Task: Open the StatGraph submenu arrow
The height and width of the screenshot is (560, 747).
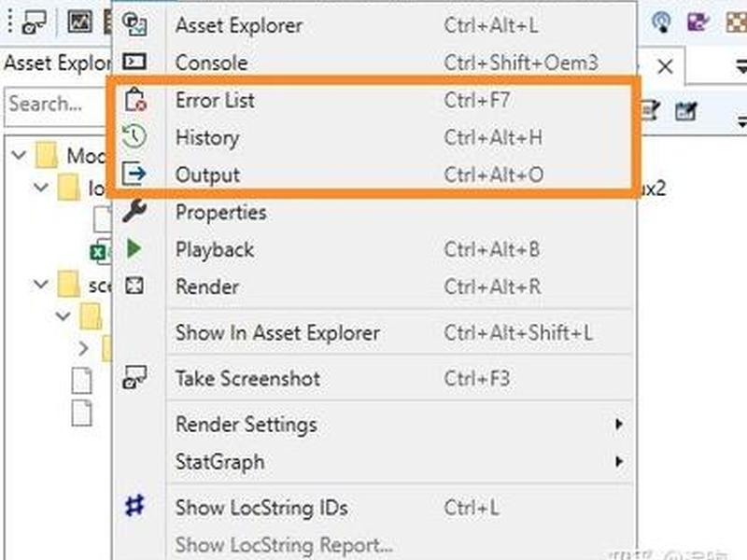Action: click(x=619, y=461)
